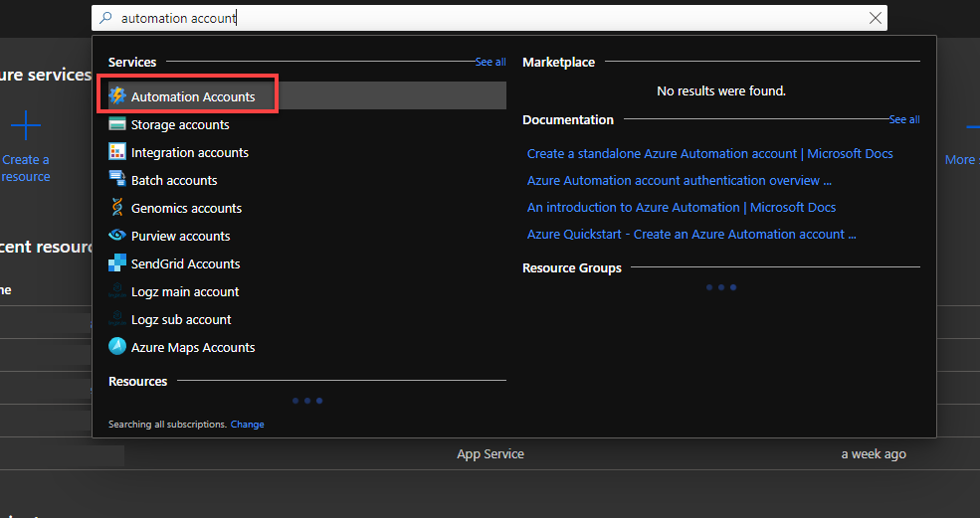Click the Create a resource plus icon

click(26, 125)
